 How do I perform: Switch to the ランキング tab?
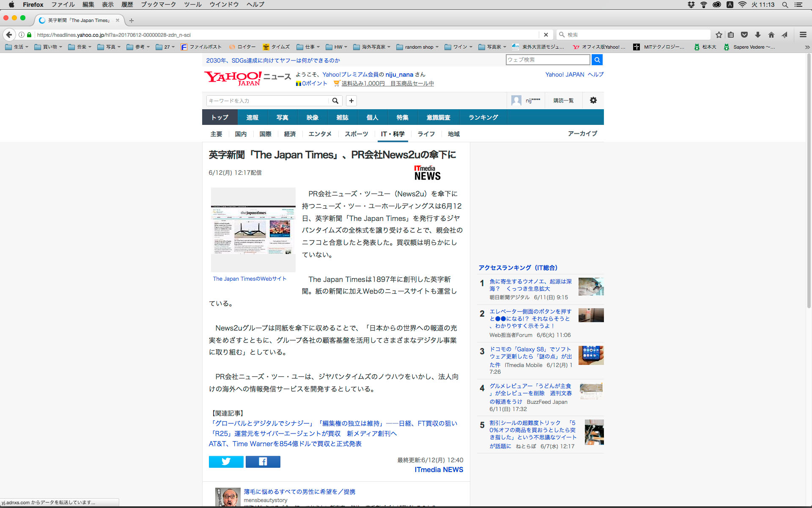[x=483, y=117]
